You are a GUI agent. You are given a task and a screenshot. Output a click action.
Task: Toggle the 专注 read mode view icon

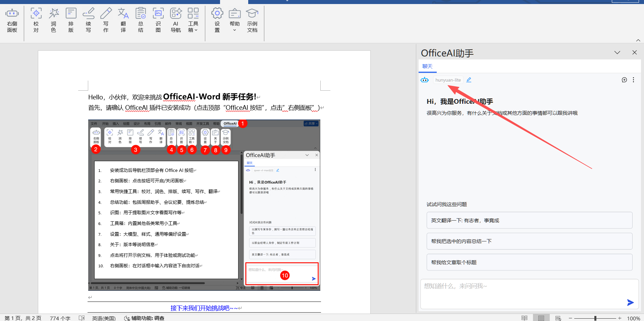[x=524, y=318]
